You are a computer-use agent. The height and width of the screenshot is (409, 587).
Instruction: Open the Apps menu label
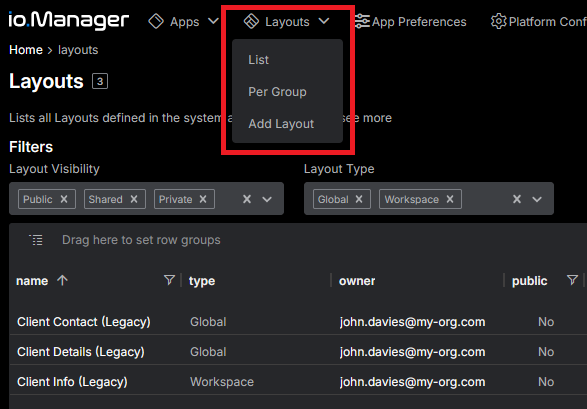(x=185, y=22)
